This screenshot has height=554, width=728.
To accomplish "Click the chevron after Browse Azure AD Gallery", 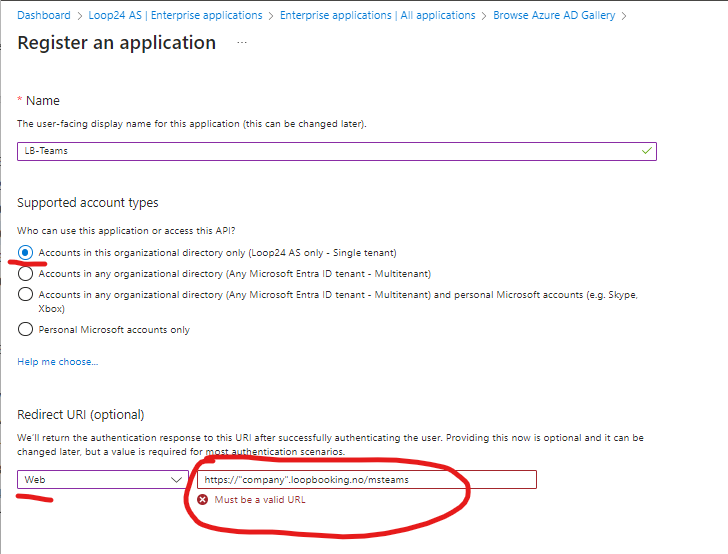I will pyautogui.click(x=624, y=16).
